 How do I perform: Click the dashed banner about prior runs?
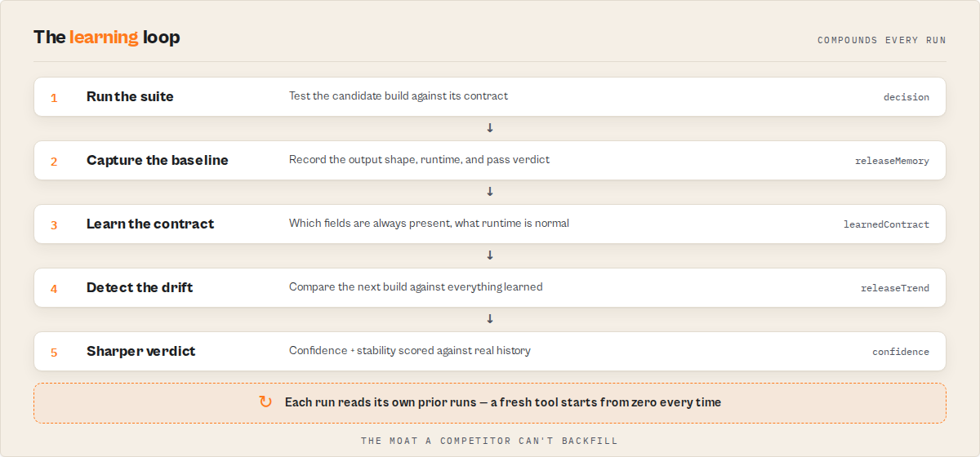(490, 402)
